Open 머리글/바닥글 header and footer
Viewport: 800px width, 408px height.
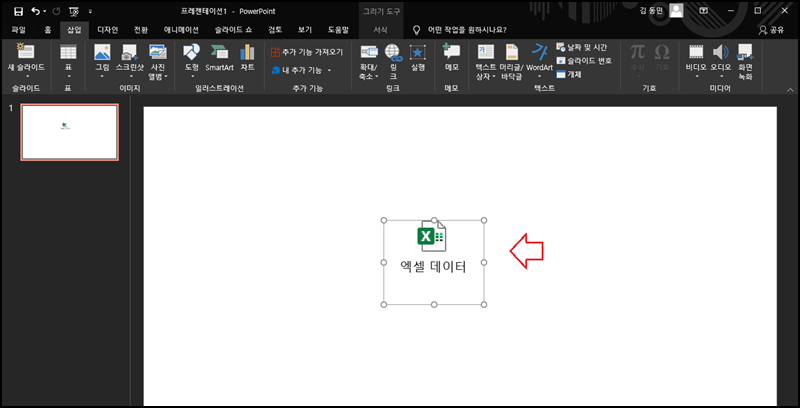(512, 61)
